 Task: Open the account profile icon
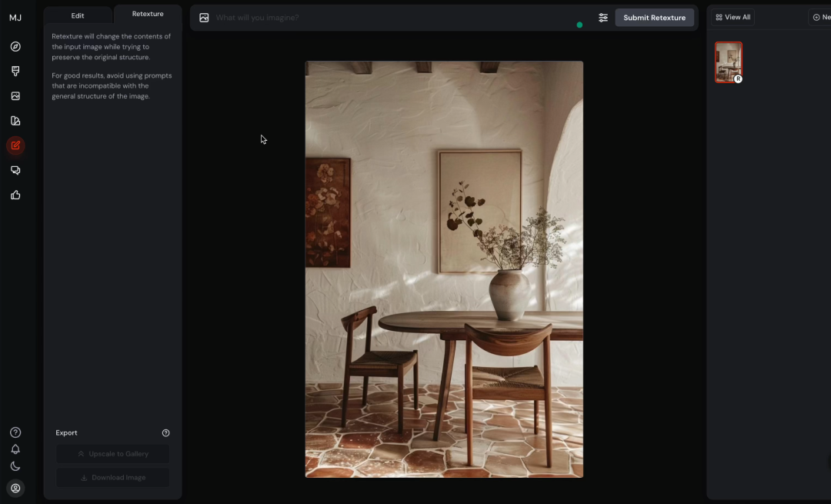(15, 488)
